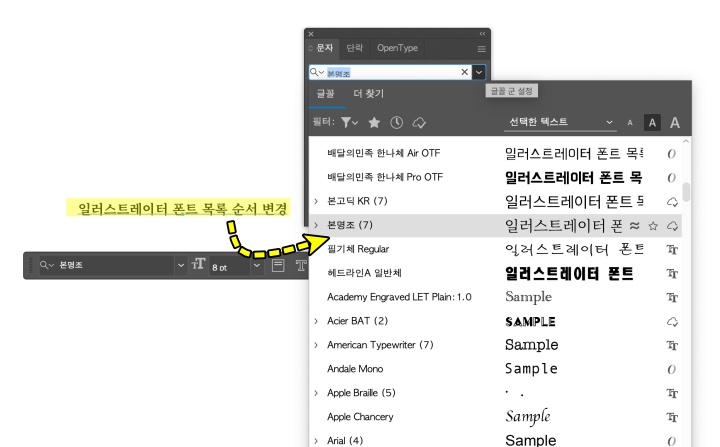Click the area type options icon
Image resolution: width=720 pixels, height=447 pixels.
(278, 265)
